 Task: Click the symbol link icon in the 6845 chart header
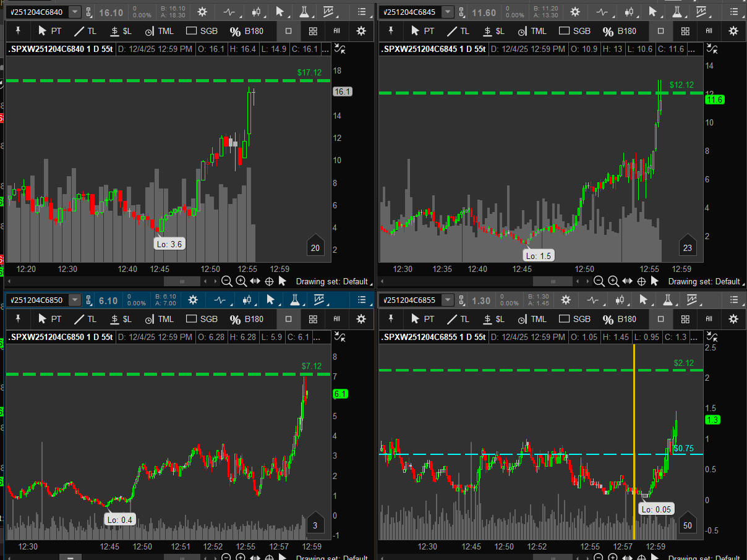click(x=462, y=12)
